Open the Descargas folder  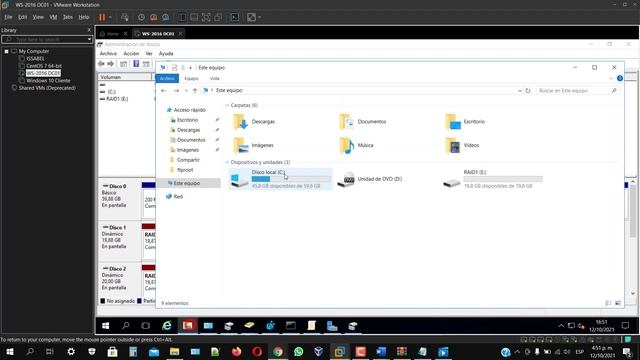(x=254, y=122)
